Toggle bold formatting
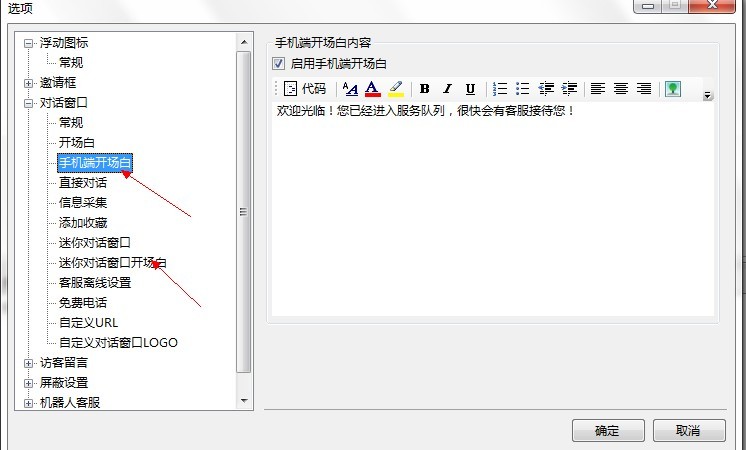The image size is (746, 450). pos(425,89)
